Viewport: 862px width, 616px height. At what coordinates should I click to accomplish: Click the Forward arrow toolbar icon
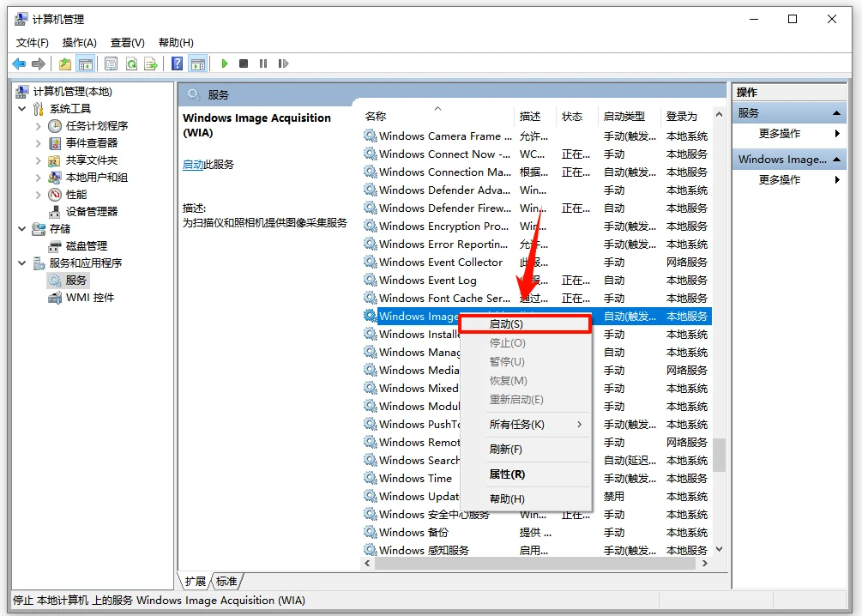[x=39, y=63]
